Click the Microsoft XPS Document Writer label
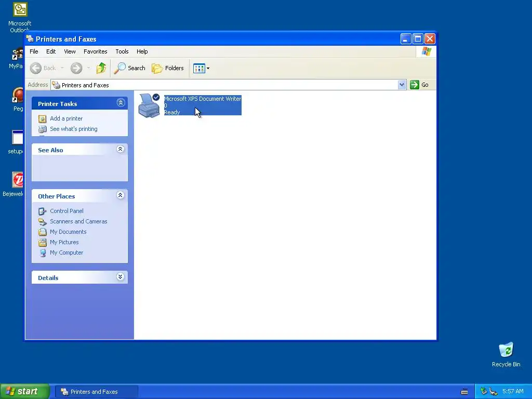532x399 pixels. coord(203,99)
